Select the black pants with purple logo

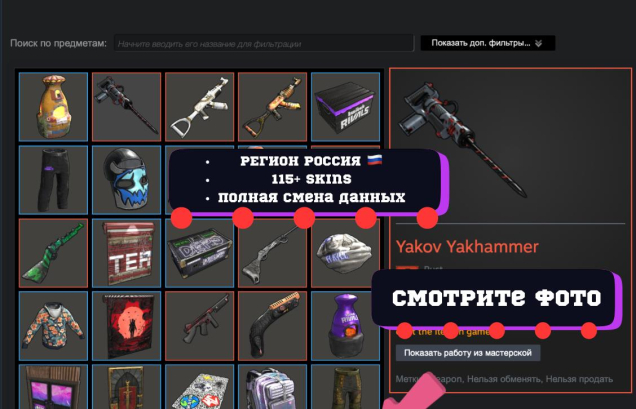[x=53, y=180]
